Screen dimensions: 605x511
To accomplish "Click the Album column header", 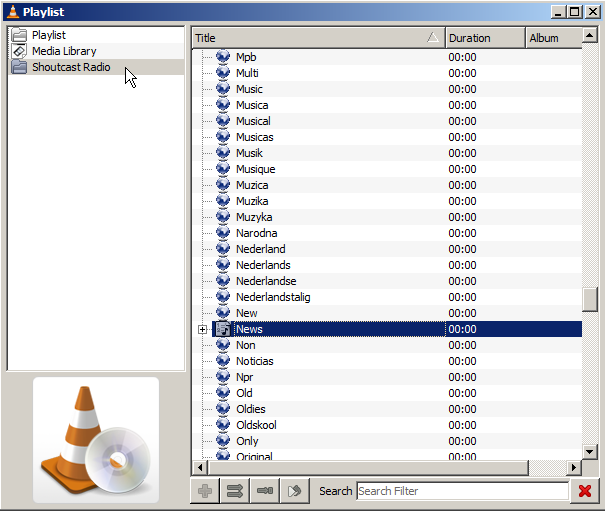I will click(x=553, y=38).
